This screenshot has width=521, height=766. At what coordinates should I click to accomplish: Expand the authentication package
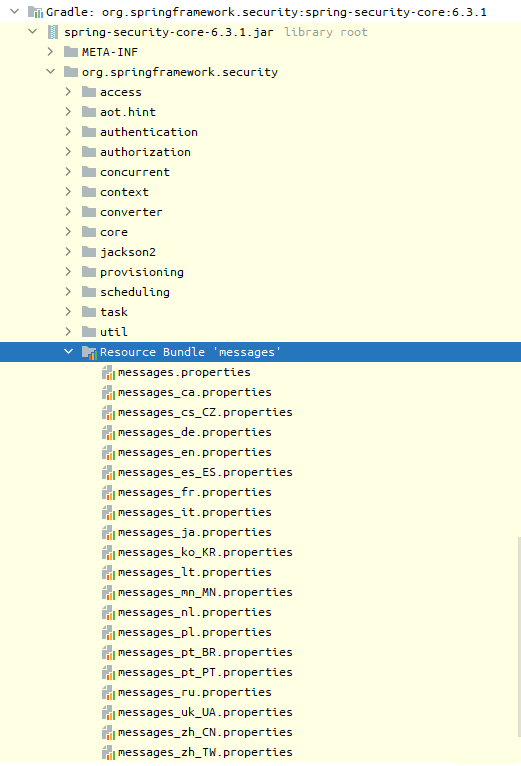[x=68, y=132]
